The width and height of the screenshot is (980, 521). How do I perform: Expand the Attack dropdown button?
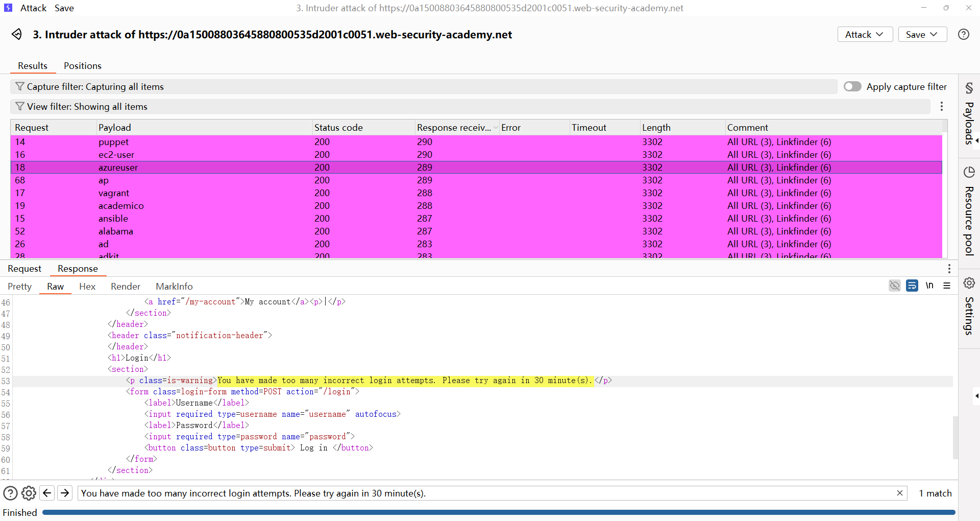[865, 34]
